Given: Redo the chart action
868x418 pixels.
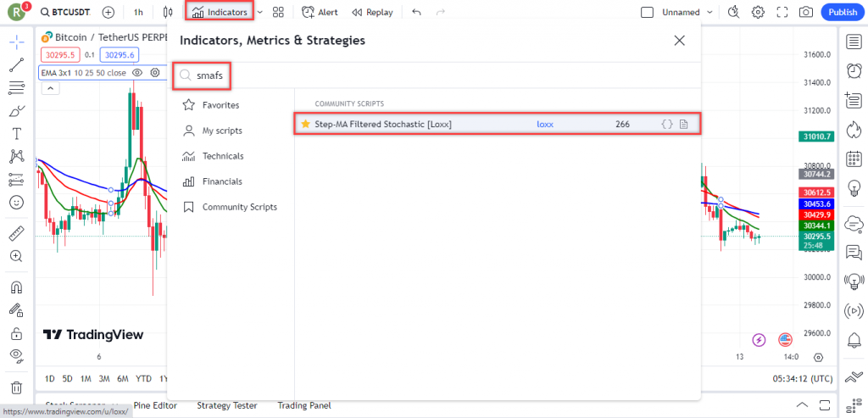Looking at the screenshot, I should 441,12.
